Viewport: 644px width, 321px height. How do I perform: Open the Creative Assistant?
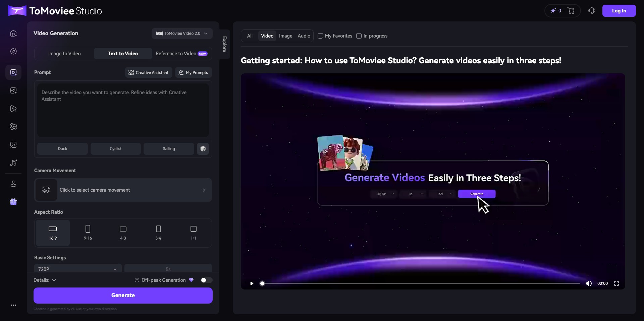pos(149,72)
